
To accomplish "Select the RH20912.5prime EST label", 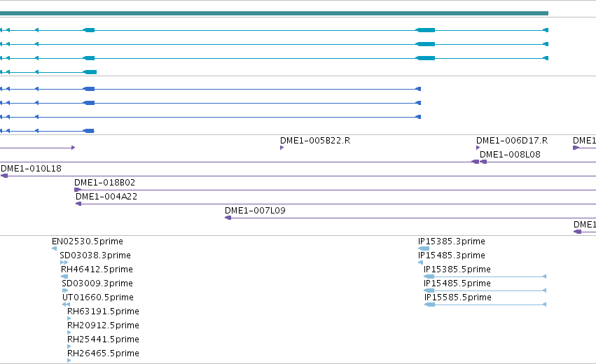I will point(103,326).
